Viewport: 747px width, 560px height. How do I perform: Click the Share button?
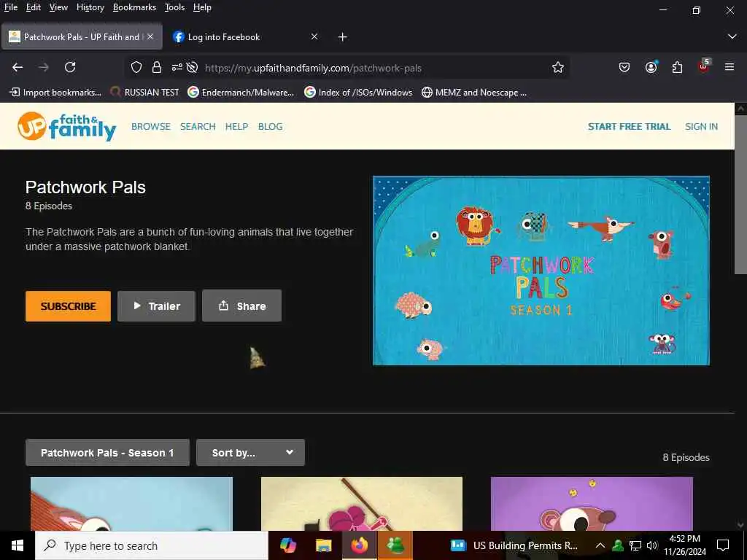pos(242,306)
